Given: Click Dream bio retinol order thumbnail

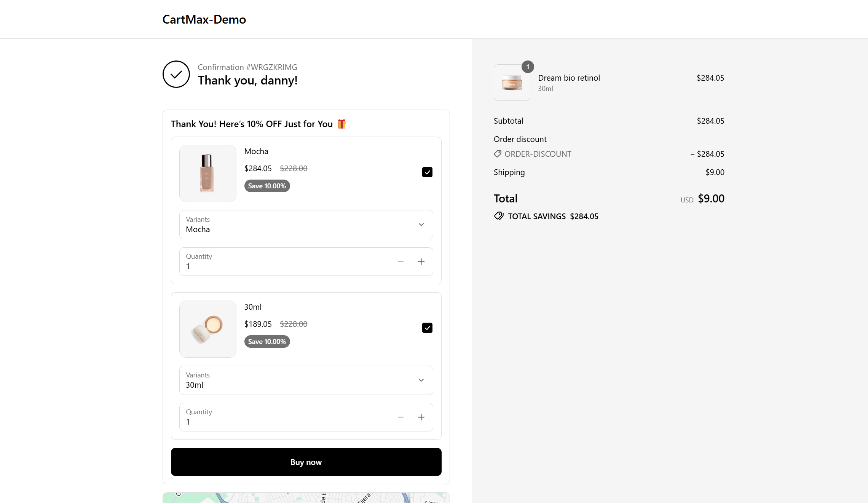Looking at the screenshot, I should point(512,83).
